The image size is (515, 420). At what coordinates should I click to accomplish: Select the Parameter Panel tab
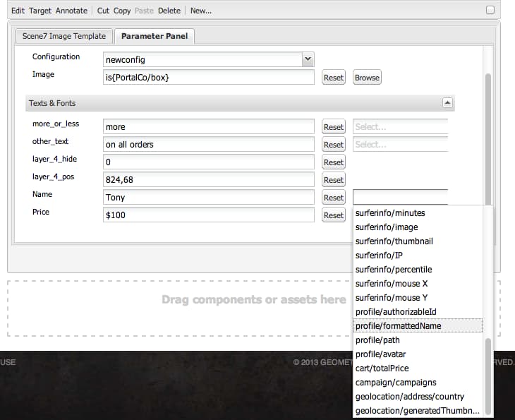[154, 36]
